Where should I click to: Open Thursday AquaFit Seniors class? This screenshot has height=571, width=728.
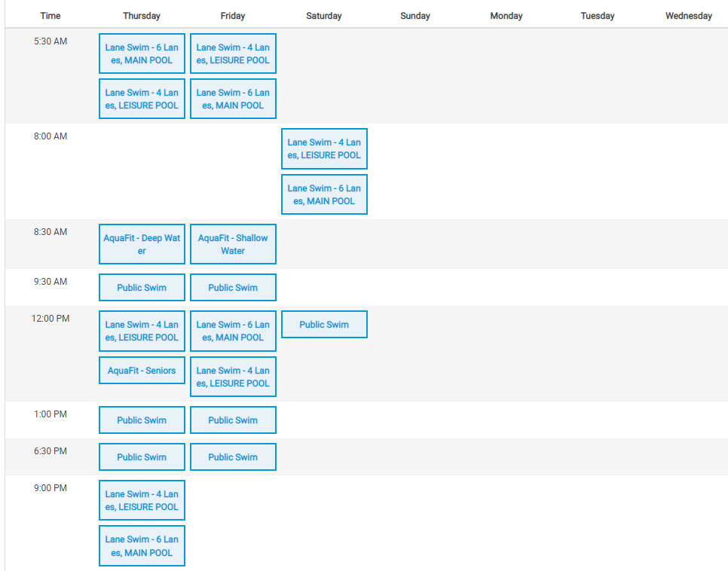coord(142,371)
